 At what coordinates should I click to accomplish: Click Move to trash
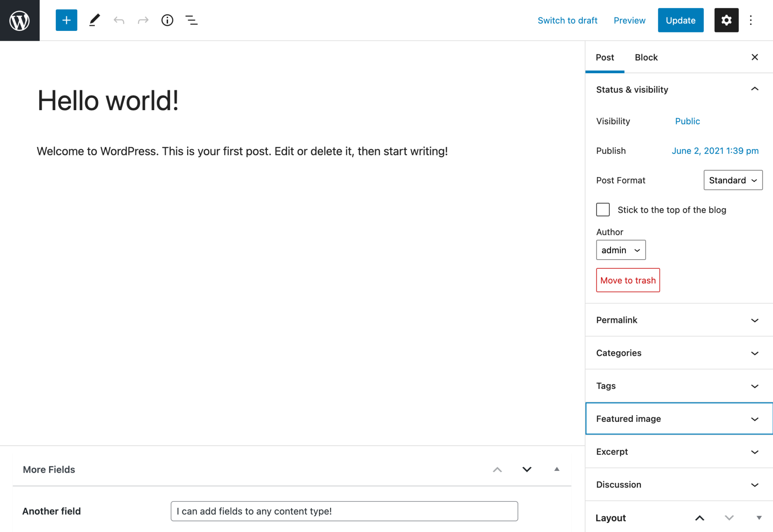[x=627, y=280]
